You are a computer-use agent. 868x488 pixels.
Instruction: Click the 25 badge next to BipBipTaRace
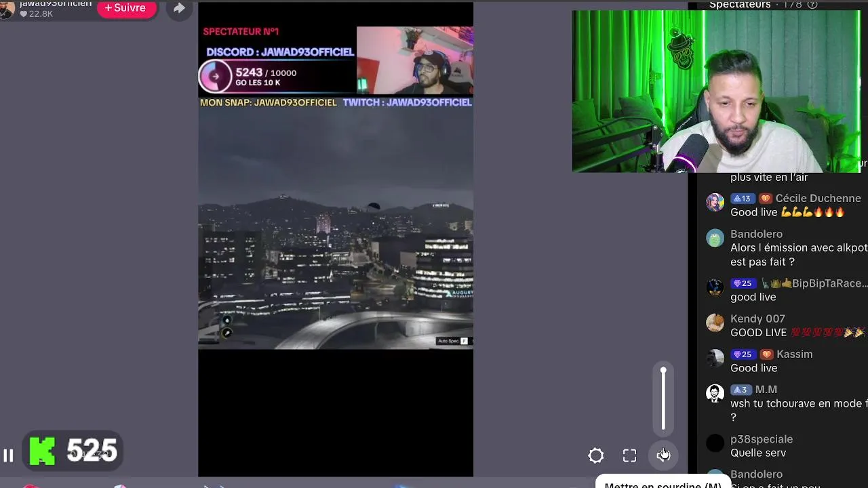[x=742, y=283]
